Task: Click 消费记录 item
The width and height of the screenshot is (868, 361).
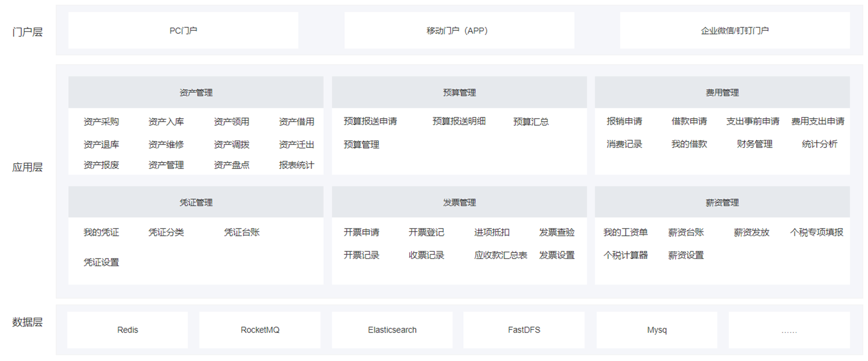Action: pyautogui.click(x=624, y=144)
